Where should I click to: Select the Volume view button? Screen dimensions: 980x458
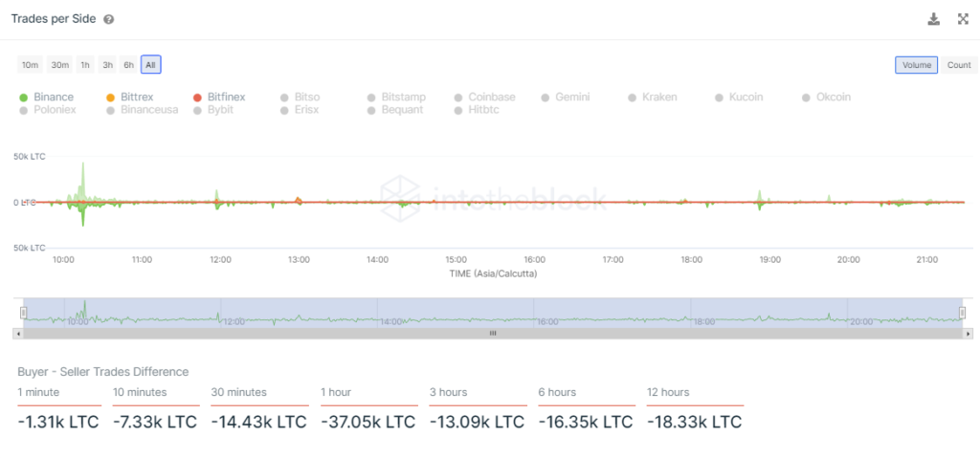click(x=916, y=65)
